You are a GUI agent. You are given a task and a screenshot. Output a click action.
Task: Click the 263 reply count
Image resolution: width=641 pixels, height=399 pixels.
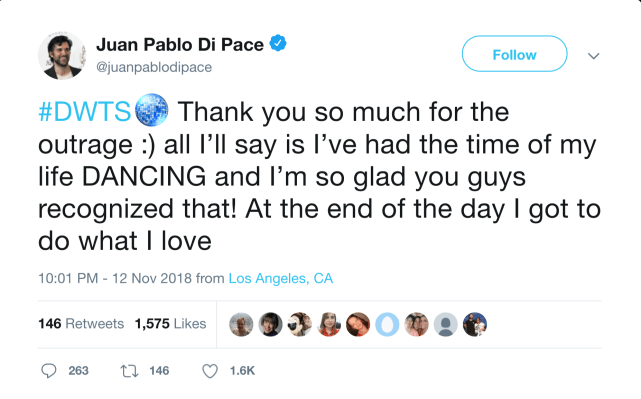pos(78,371)
